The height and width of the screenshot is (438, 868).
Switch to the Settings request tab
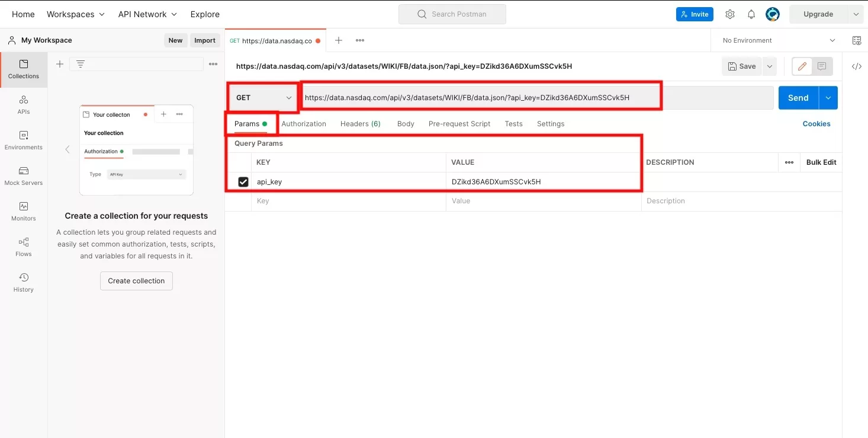tap(551, 124)
